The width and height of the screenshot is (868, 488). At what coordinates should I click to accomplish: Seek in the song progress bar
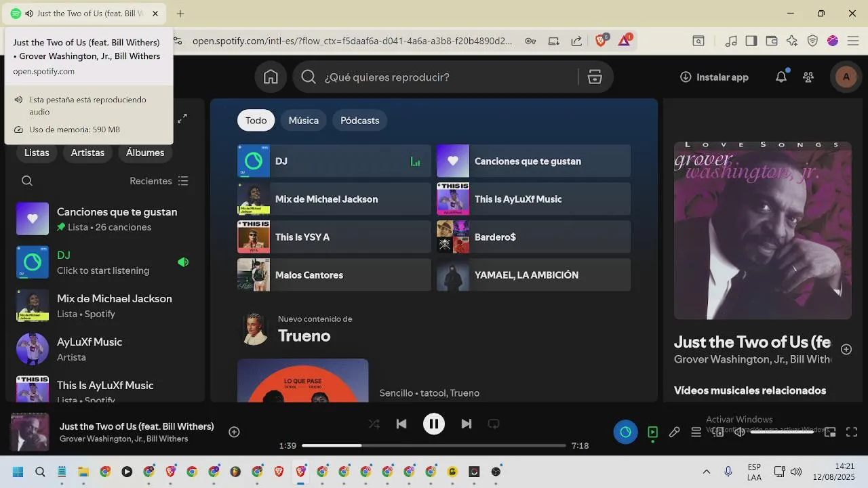coord(433,445)
